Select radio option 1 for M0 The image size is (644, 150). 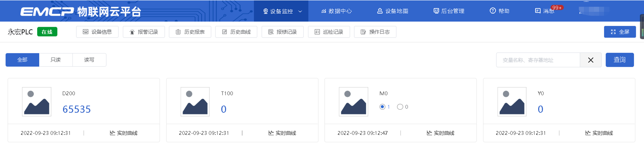pyautogui.click(x=382, y=107)
